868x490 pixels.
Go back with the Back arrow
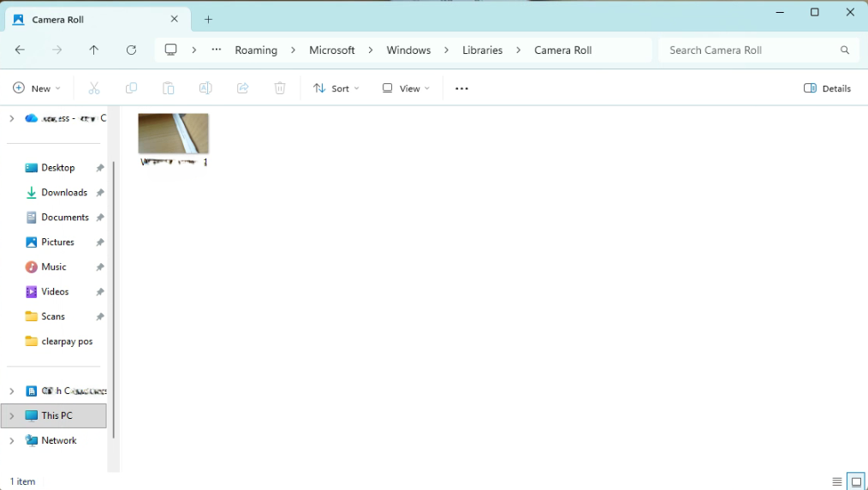point(20,50)
